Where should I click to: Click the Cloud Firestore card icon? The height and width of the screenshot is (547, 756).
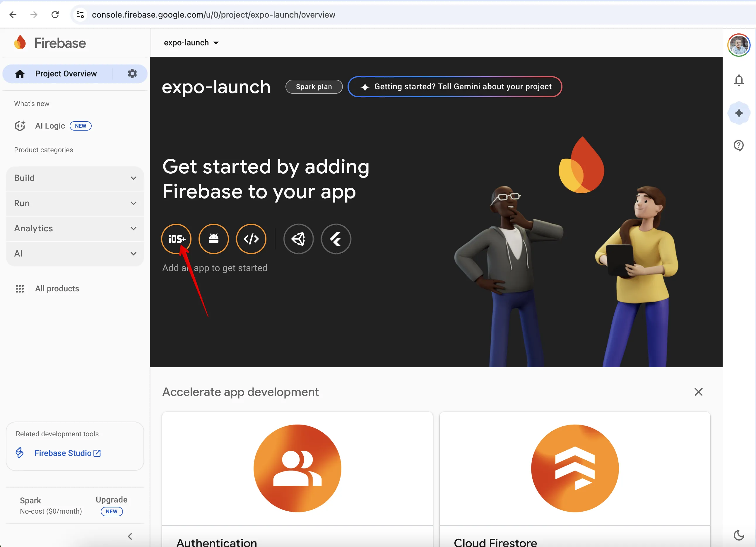pyautogui.click(x=575, y=468)
